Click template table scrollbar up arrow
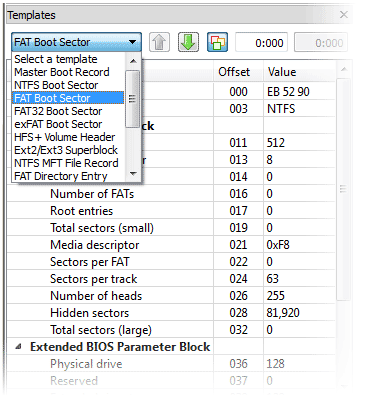 click(344, 70)
